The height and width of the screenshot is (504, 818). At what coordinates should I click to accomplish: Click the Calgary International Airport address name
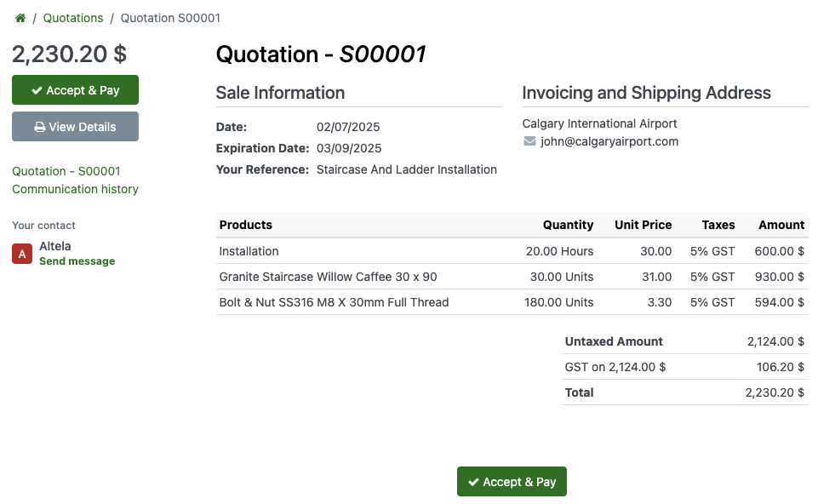(x=599, y=123)
